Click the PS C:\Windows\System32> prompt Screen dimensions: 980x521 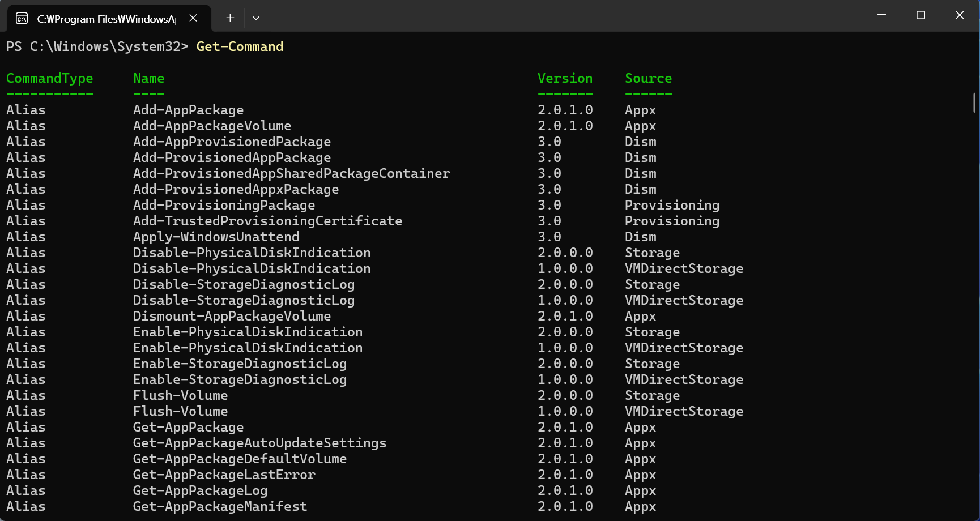(97, 46)
